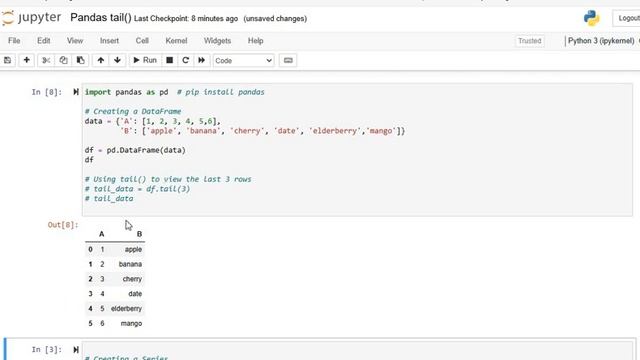
Task: Click the Last Checkpoint status text
Action: [x=186, y=19]
